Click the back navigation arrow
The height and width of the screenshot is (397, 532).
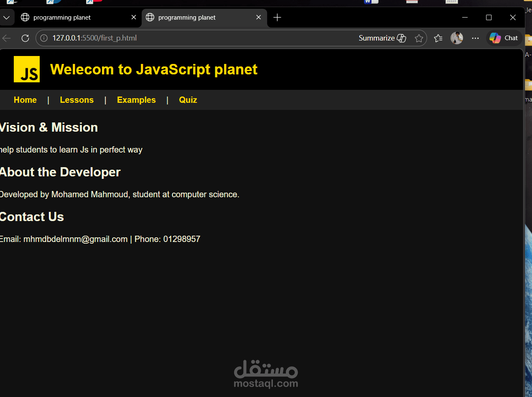(x=7, y=38)
